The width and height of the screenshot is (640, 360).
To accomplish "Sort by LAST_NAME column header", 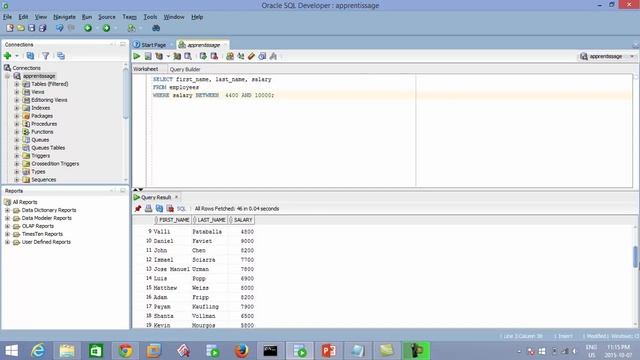I will [x=210, y=220].
